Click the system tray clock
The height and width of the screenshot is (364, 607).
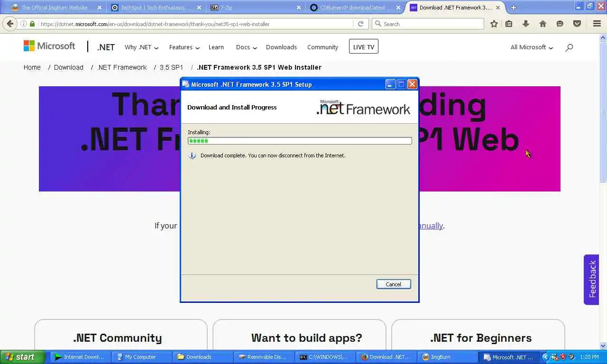coord(589,357)
